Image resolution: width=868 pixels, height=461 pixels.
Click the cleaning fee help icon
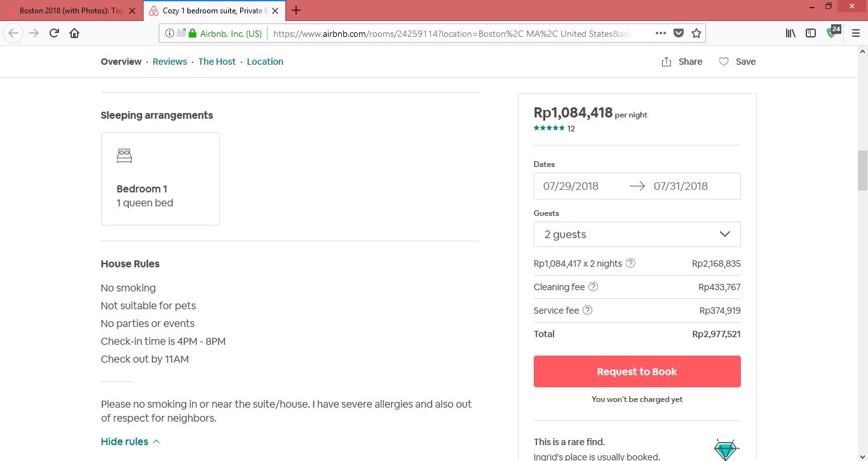593,287
